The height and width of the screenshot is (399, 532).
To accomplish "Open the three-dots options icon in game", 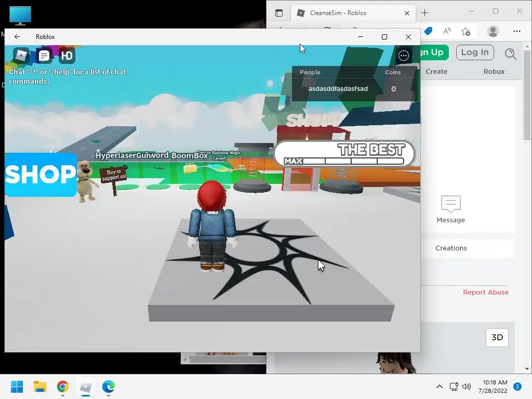I will (403, 56).
